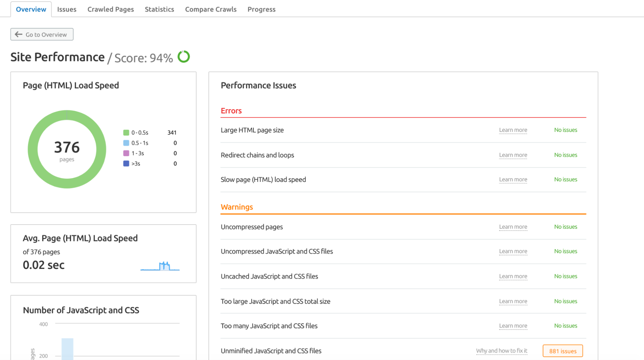Image resolution: width=644 pixels, height=360 pixels.
Task: Click the Statistics navigation tab
Action: click(x=159, y=9)
